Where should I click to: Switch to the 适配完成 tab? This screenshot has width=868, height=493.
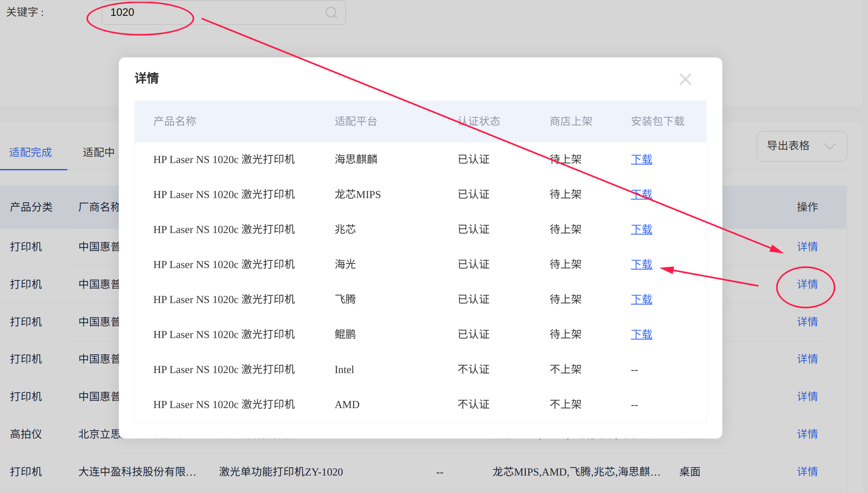(x=30, y=152)
